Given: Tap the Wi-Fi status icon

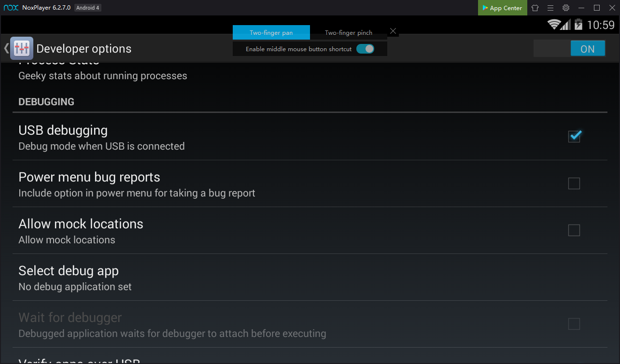Looking at the screenshot, I should pos(553,25).
